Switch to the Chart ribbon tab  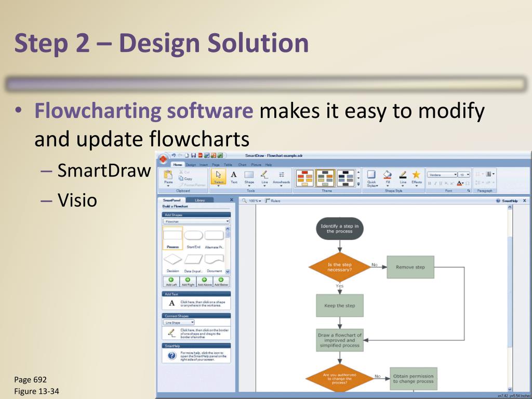(x=242, y=165)
